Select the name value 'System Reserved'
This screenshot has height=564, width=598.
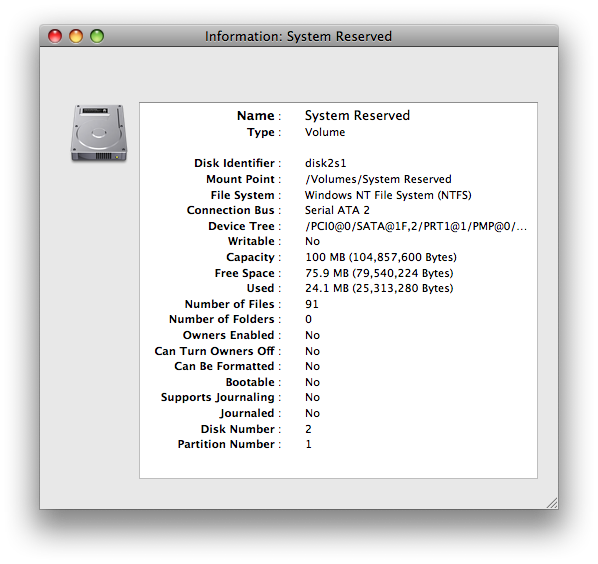(x=357, y=116)
